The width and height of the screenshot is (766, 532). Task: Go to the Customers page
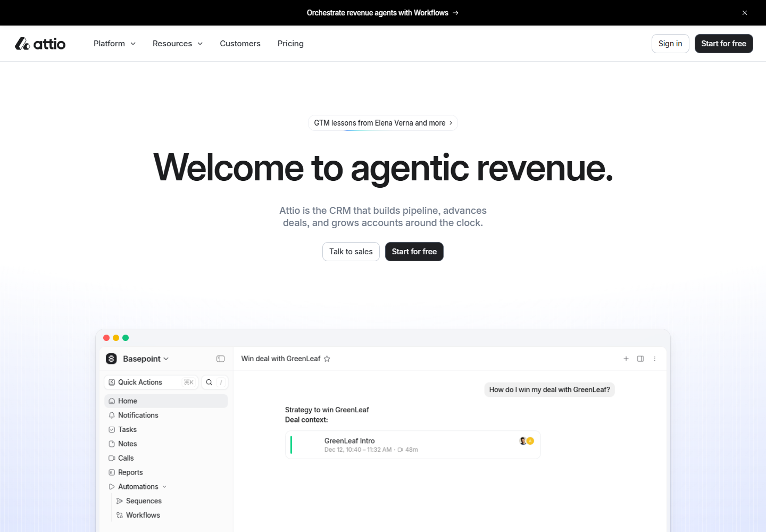click(x=240, y=44)
